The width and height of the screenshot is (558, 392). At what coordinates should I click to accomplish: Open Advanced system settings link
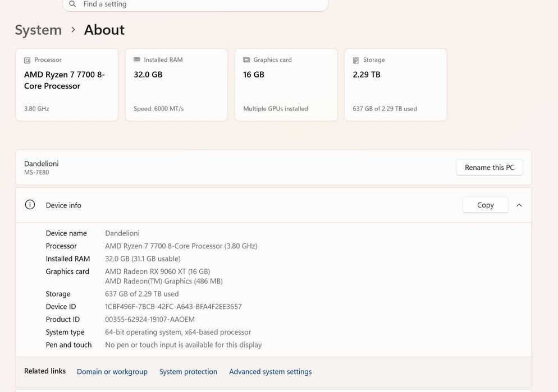[271, 371]
